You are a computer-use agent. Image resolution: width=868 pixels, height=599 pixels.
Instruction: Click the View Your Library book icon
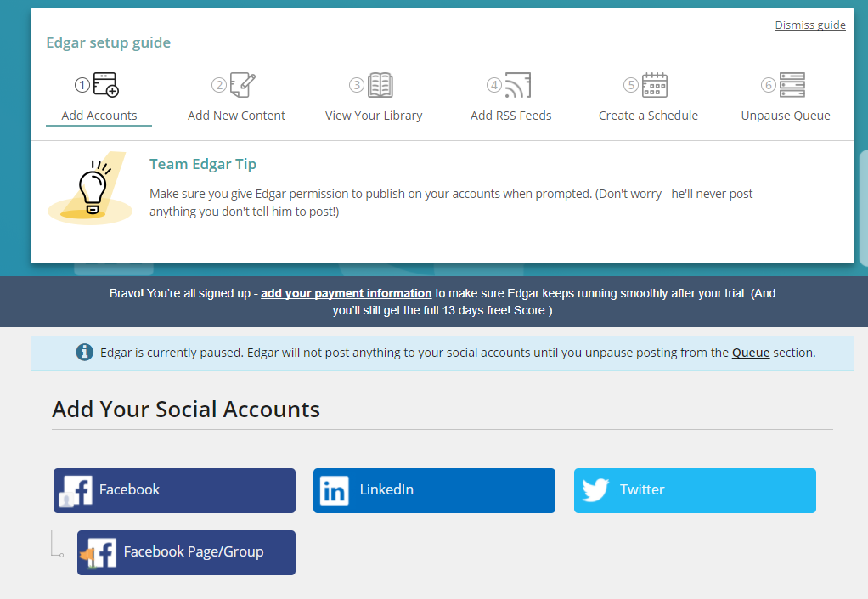coord(380,85)
